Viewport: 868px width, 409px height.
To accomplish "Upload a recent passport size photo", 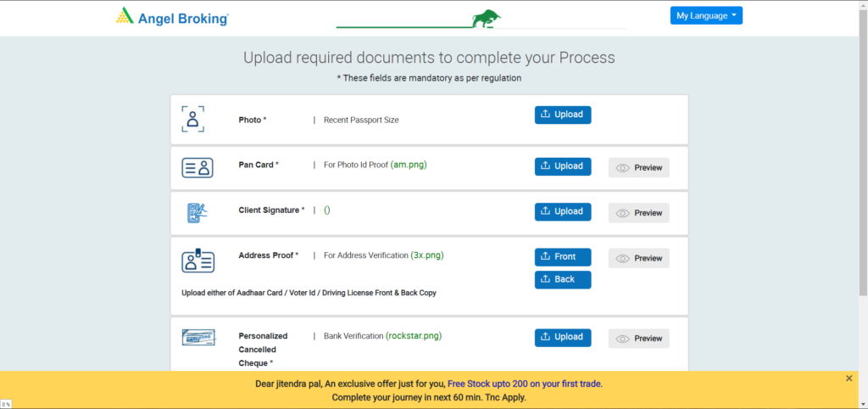I will [x=562, y=115].
